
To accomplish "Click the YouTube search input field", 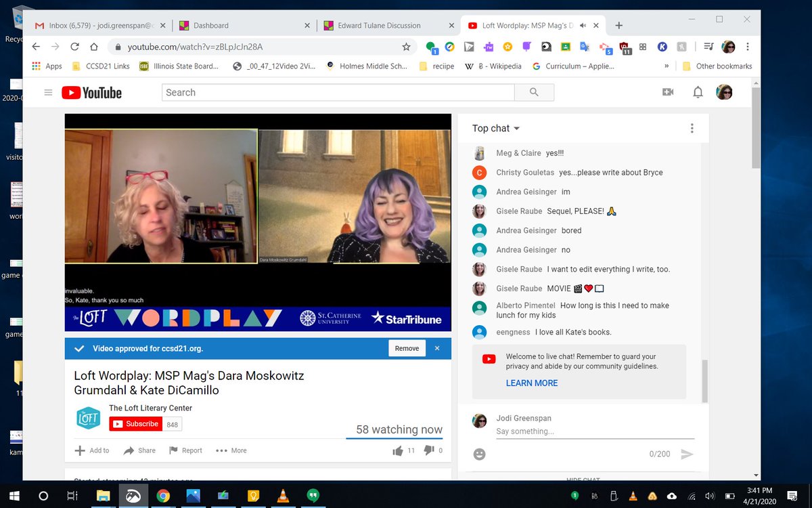I will tap(338, 92).
